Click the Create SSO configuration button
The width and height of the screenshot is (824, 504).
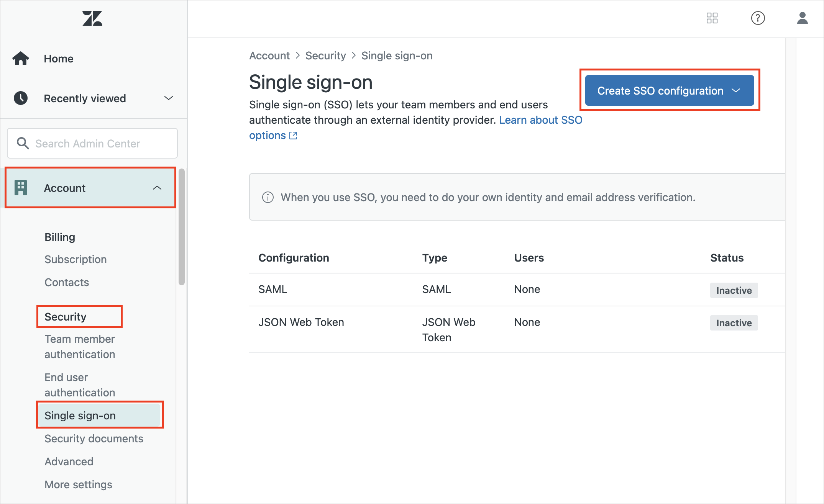tap(670, 90)
